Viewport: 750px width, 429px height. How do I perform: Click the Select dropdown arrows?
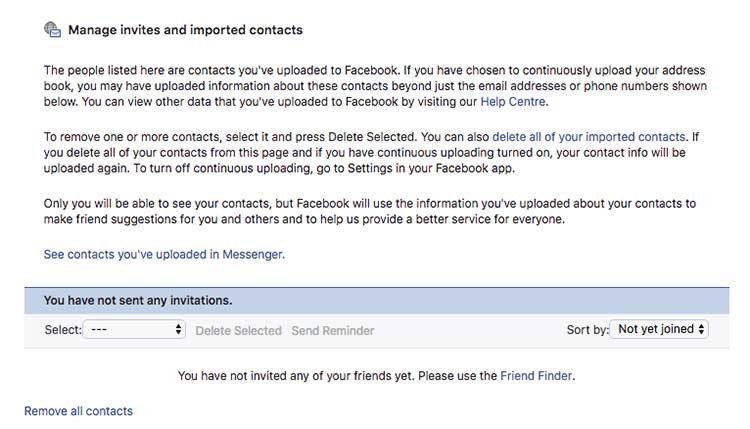(178, 330)
